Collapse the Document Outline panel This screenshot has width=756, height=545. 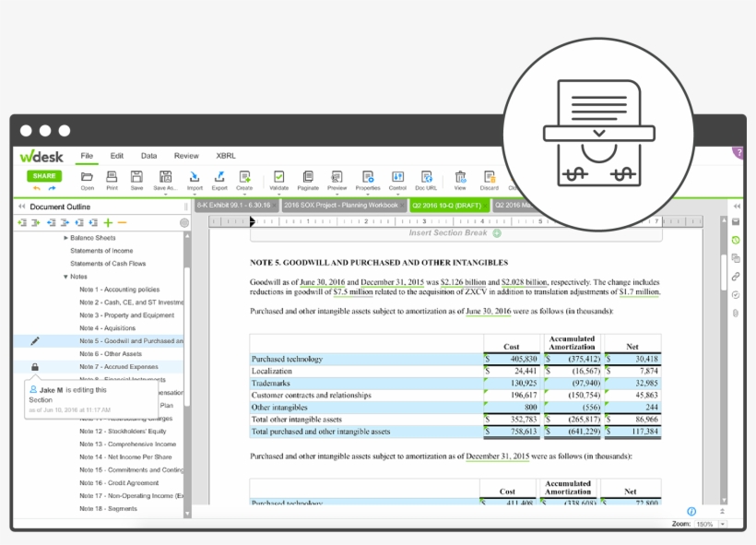(21, 207)
